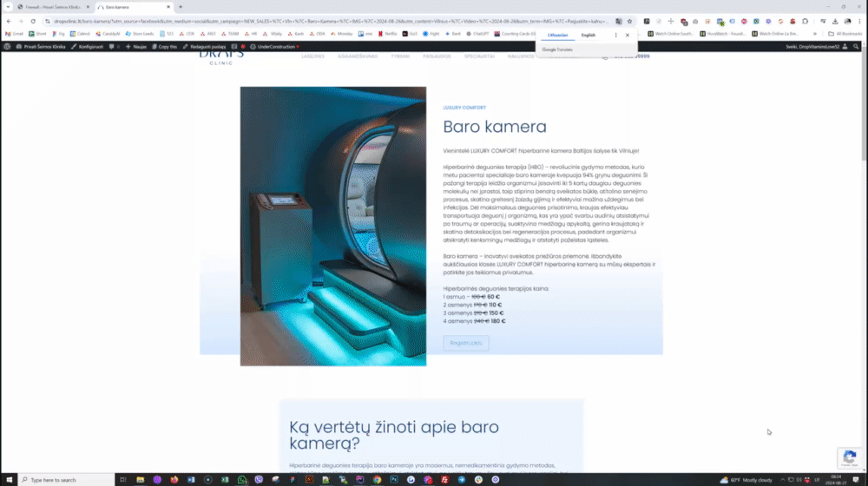Click the Registruokis button
The height and width of the screenshot is (486, 868).
465,343
